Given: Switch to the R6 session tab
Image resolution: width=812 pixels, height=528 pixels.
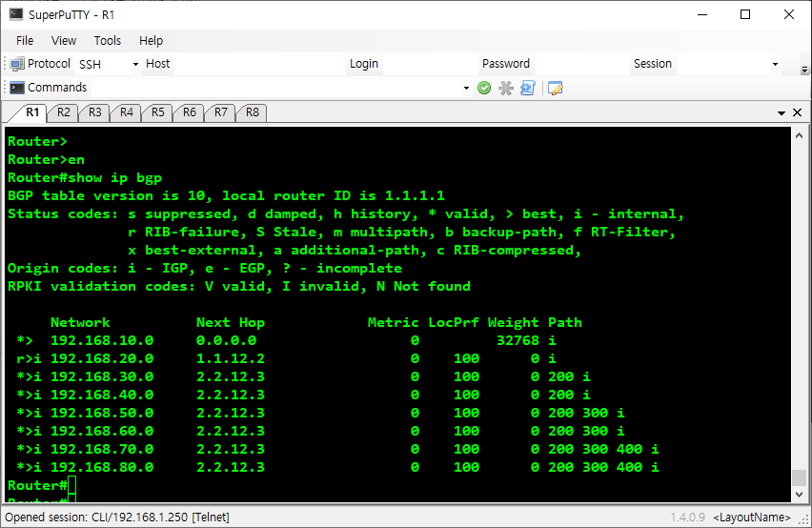Looking at the screenshot, I should click(x=190, y=112).
